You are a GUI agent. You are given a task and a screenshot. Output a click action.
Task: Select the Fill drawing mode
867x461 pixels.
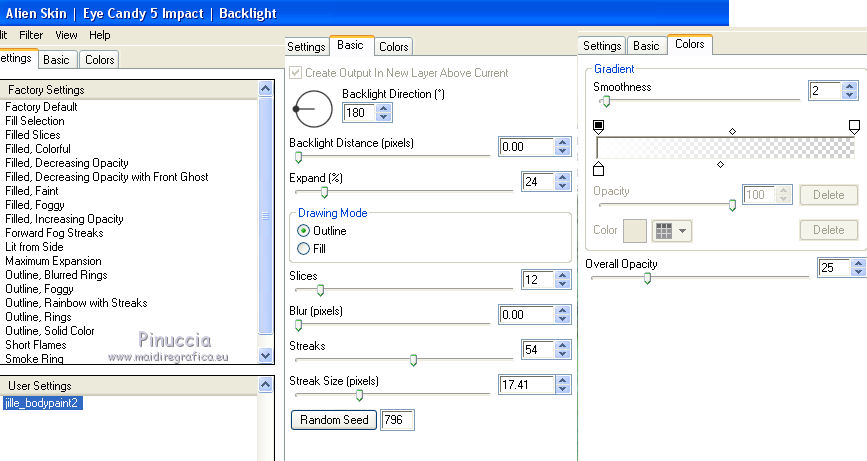coord(303,249)
